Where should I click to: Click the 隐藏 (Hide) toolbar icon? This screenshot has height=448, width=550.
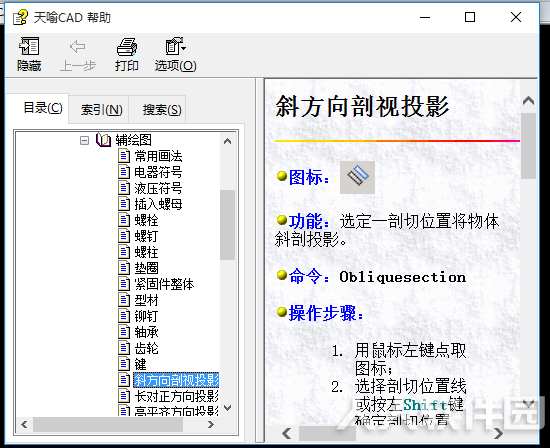(x=29, y=46)
